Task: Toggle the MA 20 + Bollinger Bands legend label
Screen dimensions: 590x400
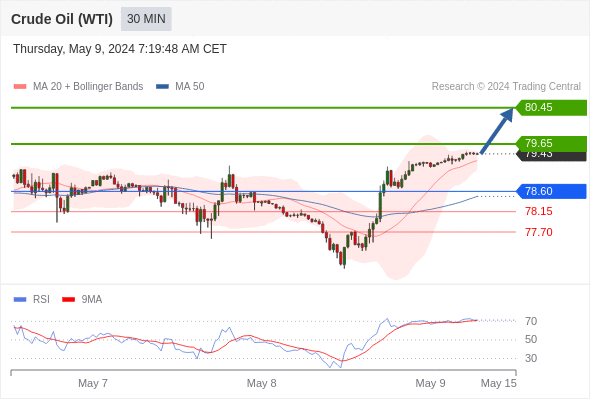Action: click(88, 87)
